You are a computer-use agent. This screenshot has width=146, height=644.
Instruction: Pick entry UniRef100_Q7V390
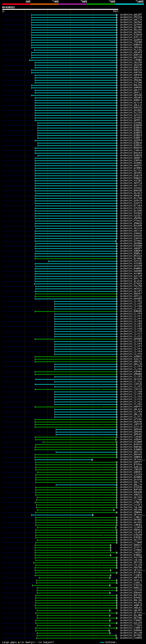pos(131,419)
